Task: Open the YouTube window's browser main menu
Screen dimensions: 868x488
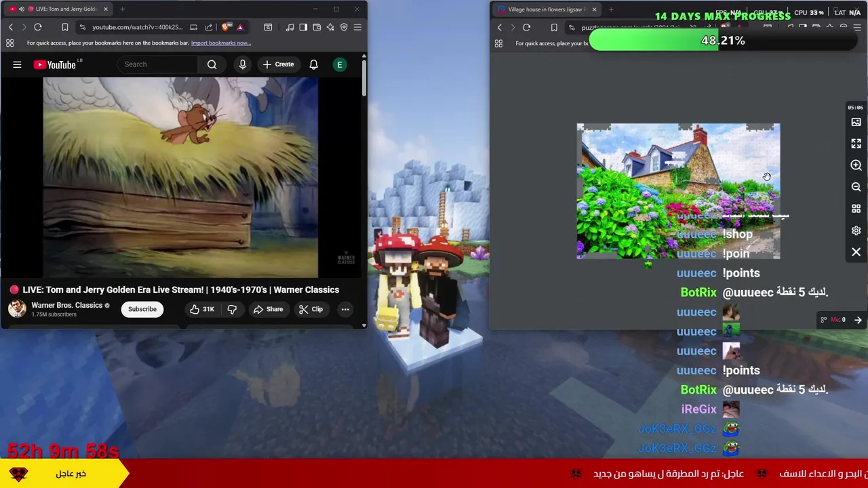Action: coord(357,27)
